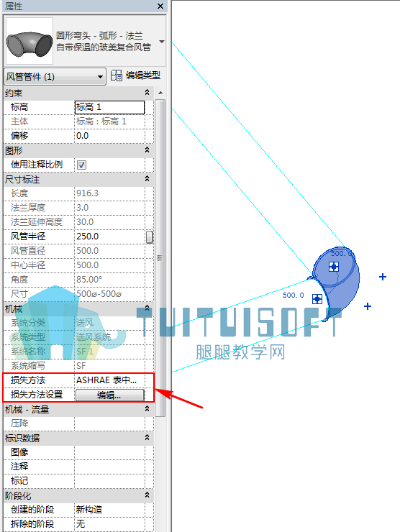
Task: Click the lower plus sign near elbow
Action: [x=368, y=306]
